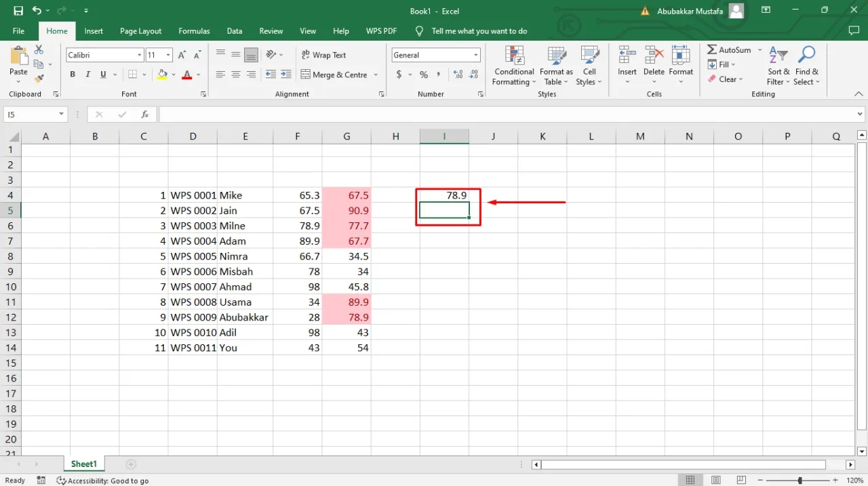Screen dimensions: 868x486
Task: Open the General number format dropdown
Action: 476,56
